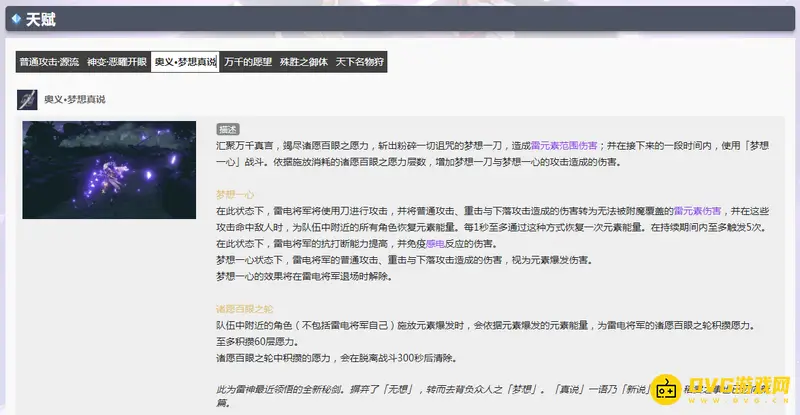The image size is (800, 415).
Task: Select the 天下名物狩 tab
Action: click(359, 62)
